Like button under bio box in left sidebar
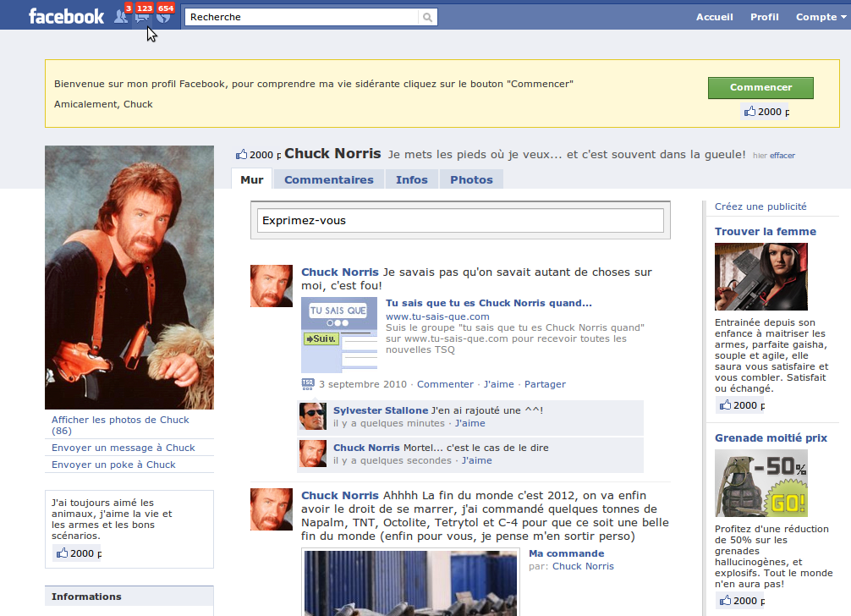The height and width of the screenshot is (616, 851). click(78, 553)
